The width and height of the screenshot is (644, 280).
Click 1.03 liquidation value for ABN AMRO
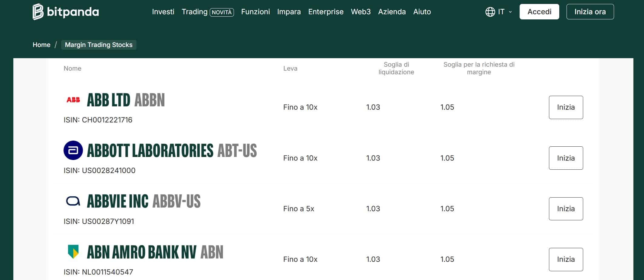click(373, 259)
